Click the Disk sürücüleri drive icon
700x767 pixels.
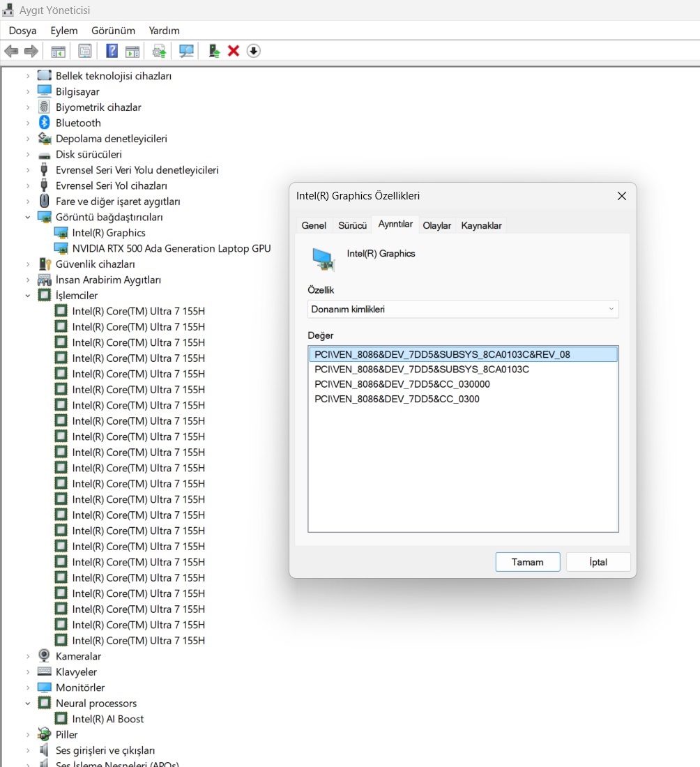point(45,155)
